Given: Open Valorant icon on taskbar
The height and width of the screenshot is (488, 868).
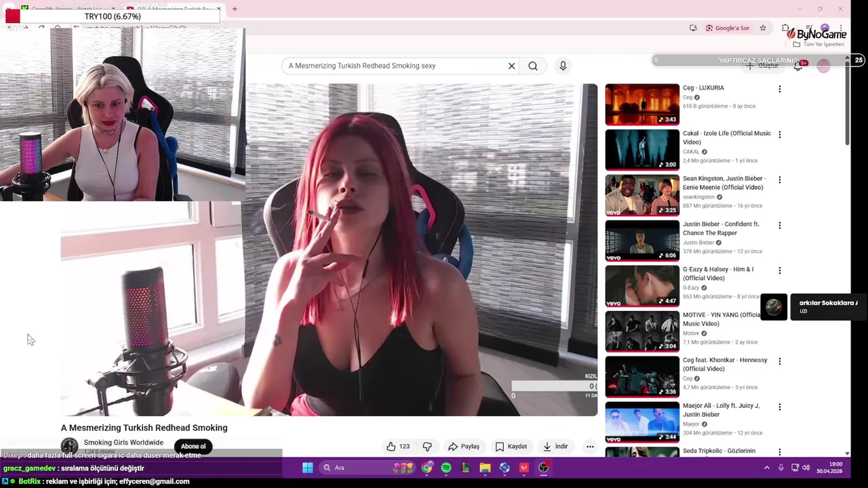Looking at the screenshot, I should [x=524, y=468].
